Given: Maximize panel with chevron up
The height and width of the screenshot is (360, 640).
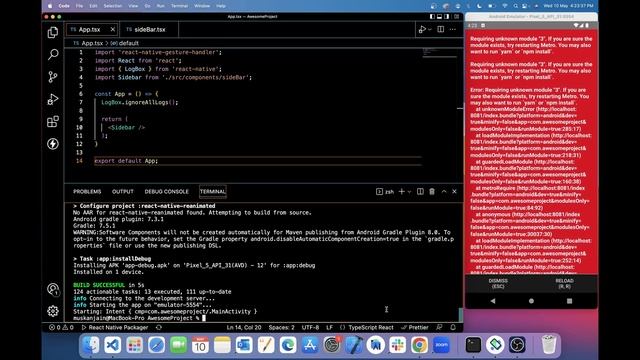Looking at the screenshot, I should 444,191.
